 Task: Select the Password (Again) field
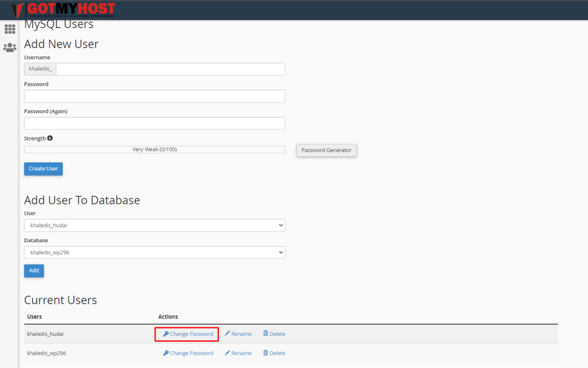(154, 123)
